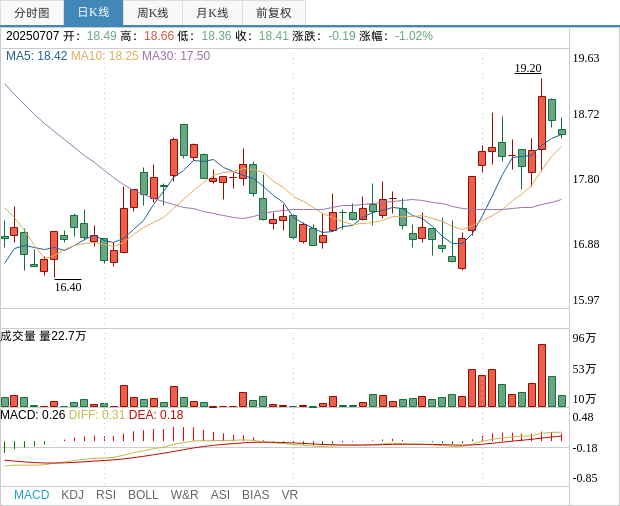Switch to the 分时图 tab

32,13
